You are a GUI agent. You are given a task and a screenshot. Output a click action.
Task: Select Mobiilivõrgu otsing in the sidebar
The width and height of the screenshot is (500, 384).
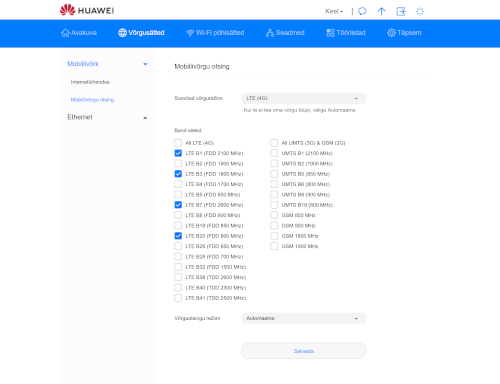click(x=92, y=100)
